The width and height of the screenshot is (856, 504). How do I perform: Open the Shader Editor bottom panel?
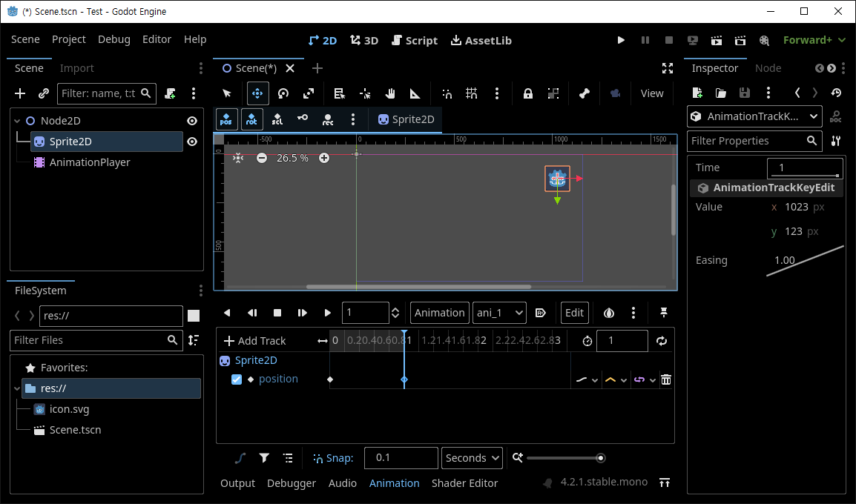coord(464,483)
